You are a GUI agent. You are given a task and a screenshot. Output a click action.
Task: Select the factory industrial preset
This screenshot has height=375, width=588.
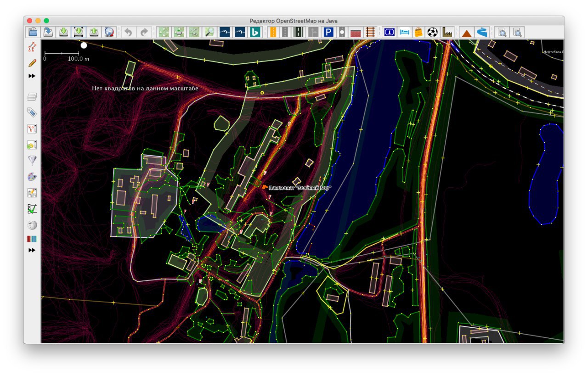tap(447, 32)
